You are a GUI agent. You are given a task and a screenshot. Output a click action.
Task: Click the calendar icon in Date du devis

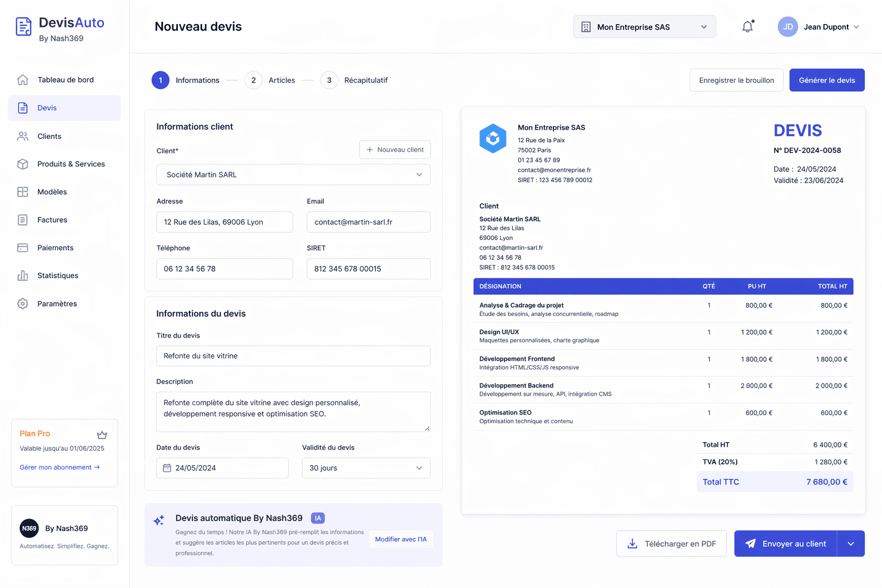167,468
